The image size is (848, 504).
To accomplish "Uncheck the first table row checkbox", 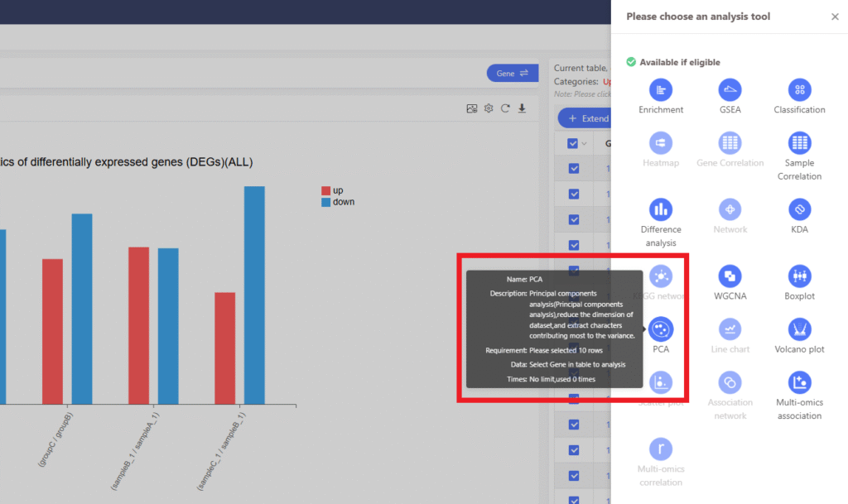I will [574, 169].
